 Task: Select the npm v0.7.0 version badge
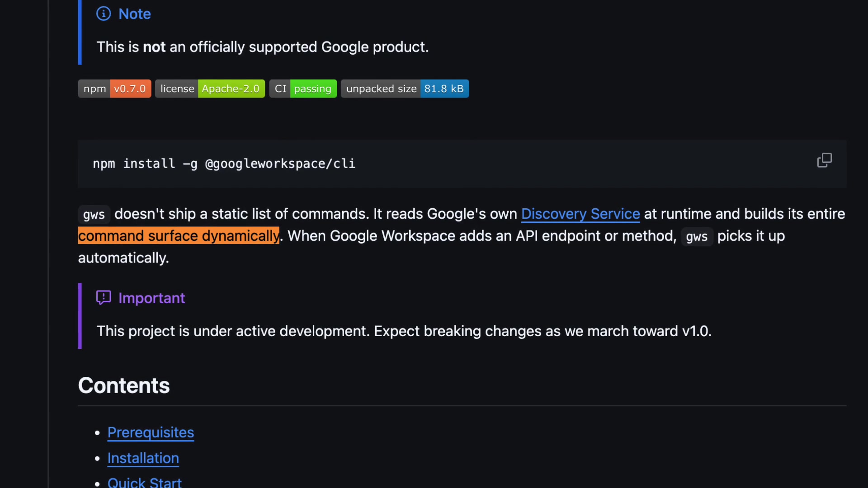point(114,89)
